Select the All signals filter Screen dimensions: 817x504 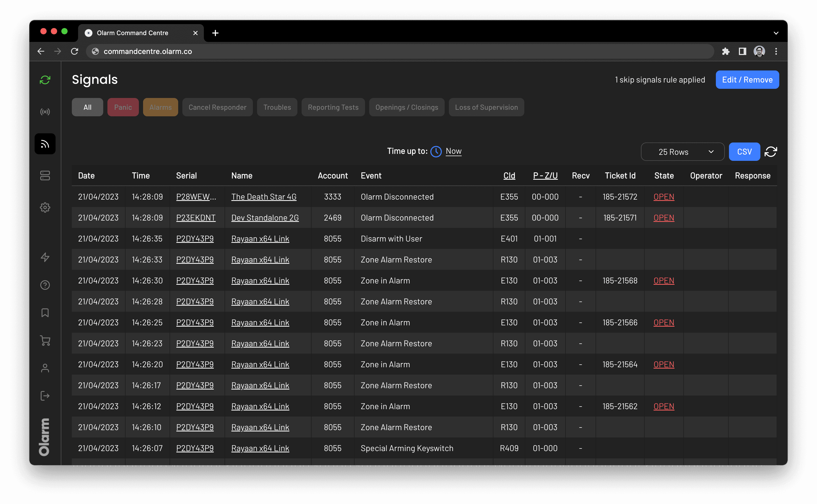pos(87,107)
